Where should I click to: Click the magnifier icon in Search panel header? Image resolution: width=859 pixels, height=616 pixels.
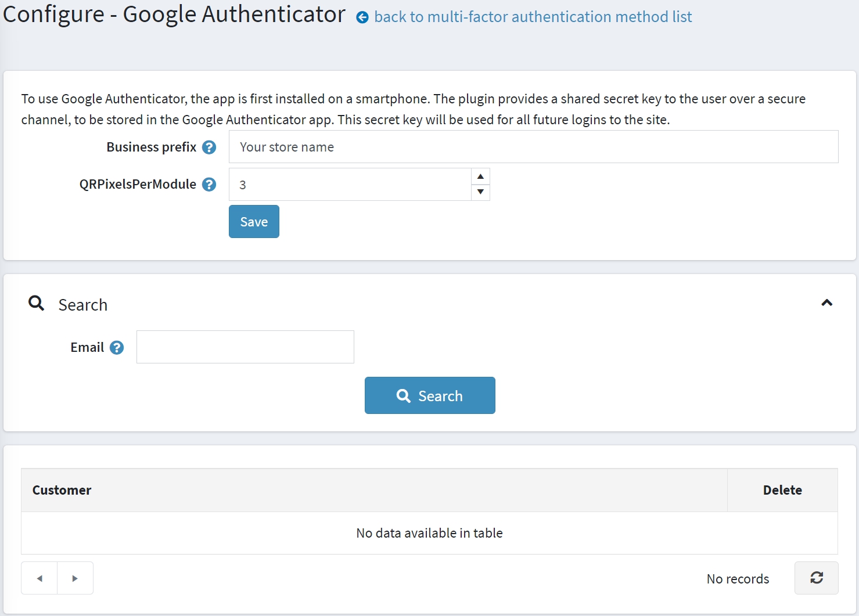pyautogui.click(x=37, y=303)
